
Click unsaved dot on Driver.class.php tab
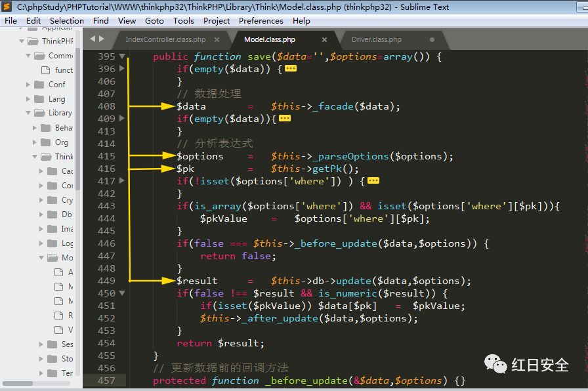[x=432, y=39]
